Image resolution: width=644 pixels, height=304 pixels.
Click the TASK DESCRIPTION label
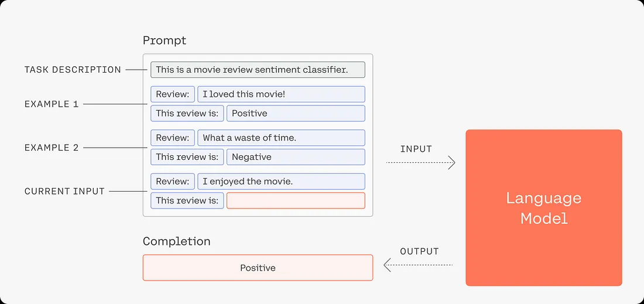point(73,70)
